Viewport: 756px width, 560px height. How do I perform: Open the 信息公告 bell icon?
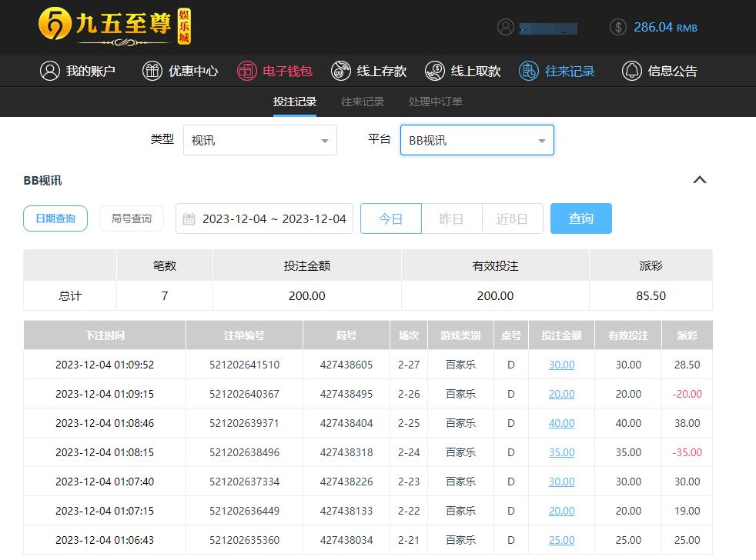(632, 71)
